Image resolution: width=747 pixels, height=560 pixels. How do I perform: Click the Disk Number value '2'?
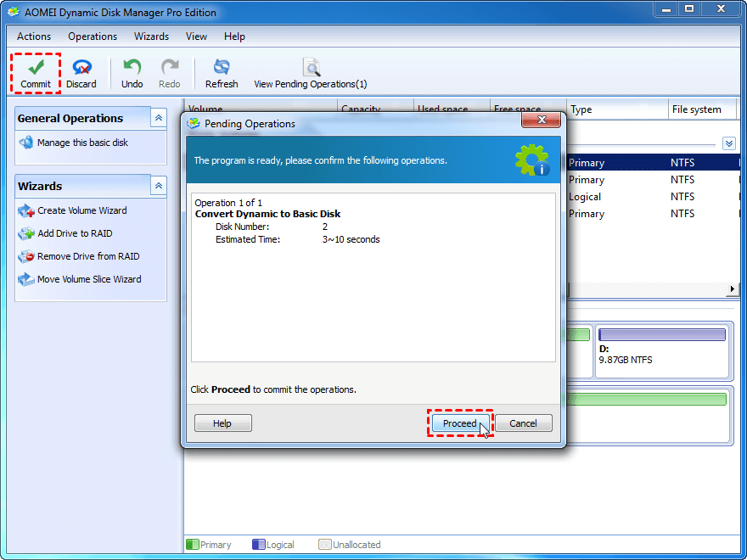pyautogui.click(x=325, y=227)
